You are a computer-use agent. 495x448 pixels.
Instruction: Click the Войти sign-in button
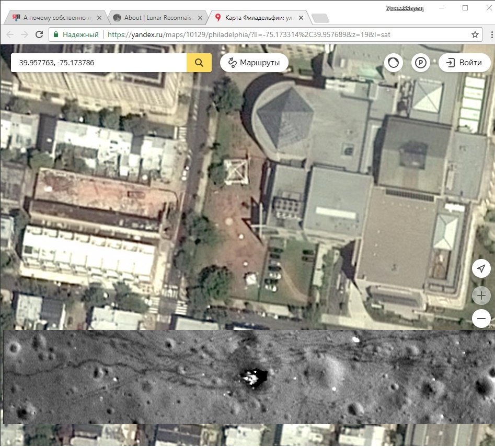tap(463, 63)
